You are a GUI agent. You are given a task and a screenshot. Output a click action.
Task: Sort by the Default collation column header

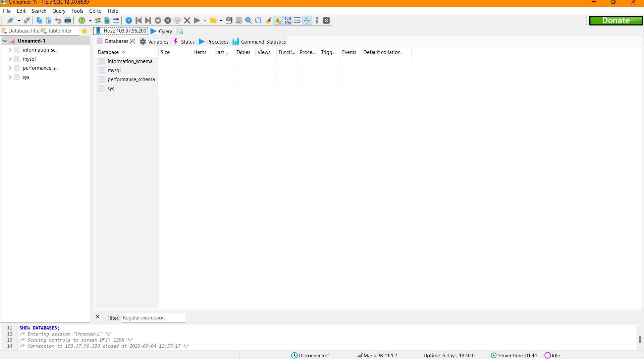(x=386, y=52)
